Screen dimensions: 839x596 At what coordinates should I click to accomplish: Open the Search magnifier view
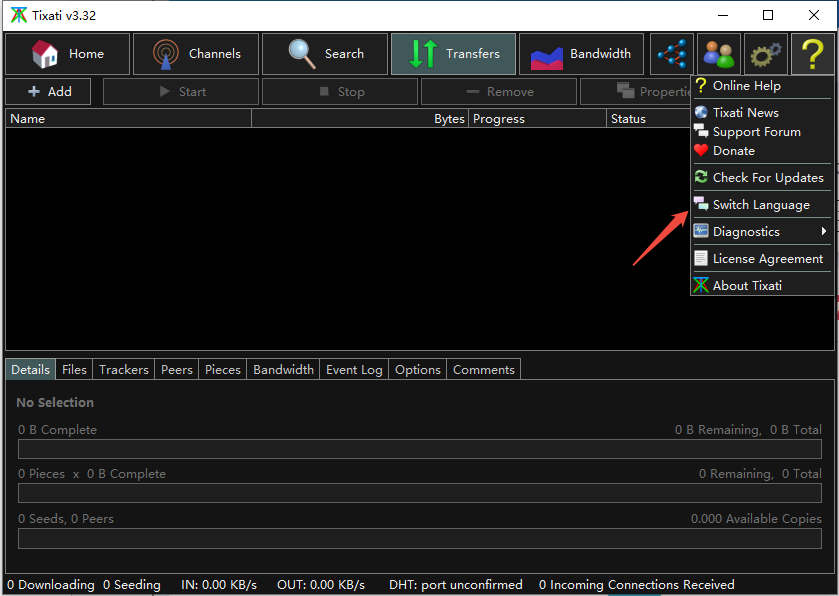pyautogui.click(x=325, y=54)
